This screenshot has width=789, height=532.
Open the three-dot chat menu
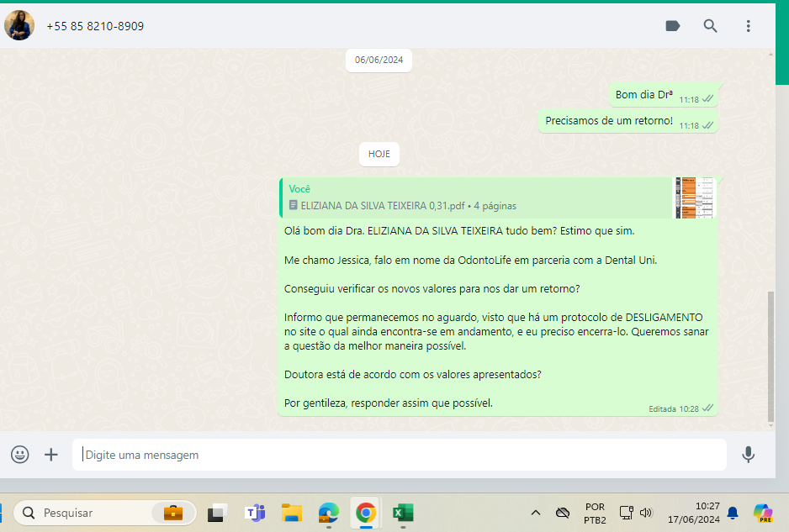[x=748, y=26]
